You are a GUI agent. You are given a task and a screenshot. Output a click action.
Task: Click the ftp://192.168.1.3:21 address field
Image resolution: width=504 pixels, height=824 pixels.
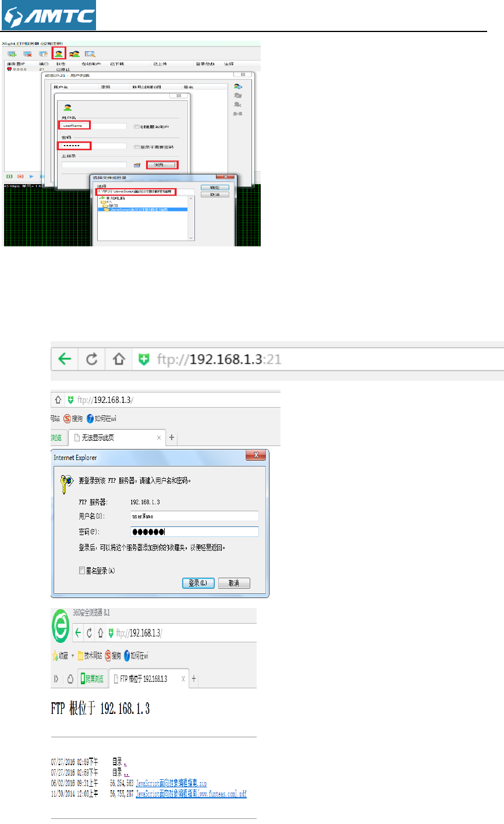219,359
